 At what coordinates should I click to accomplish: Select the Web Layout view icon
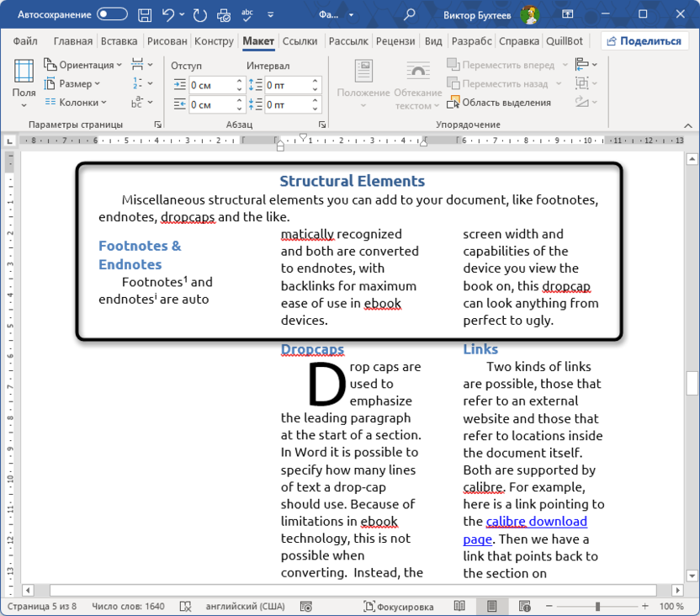click(524, 606)
